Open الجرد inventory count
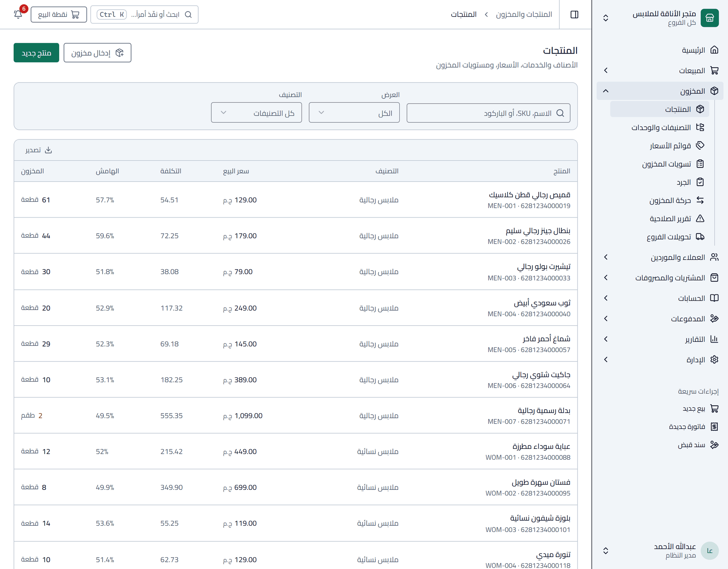Viewport: 728px width, 569px height. (x=660, y=182)
